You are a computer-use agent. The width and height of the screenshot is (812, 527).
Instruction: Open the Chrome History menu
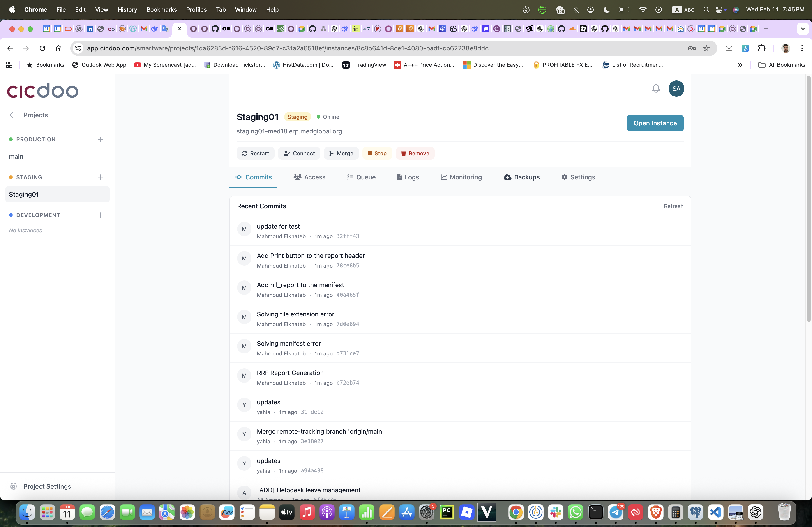127,9
